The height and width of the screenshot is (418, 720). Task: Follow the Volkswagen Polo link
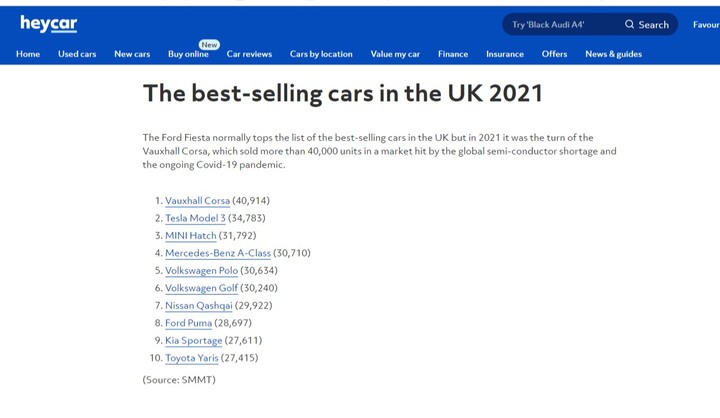pos(202,271)
